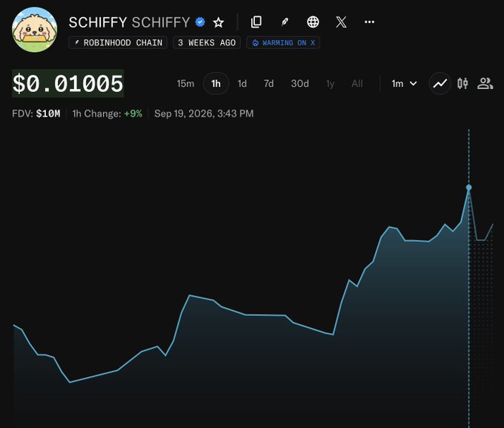This screenshot has height=428, width=504.
Task: Click the WARMING ON X badge
Action: coord(283,43)
